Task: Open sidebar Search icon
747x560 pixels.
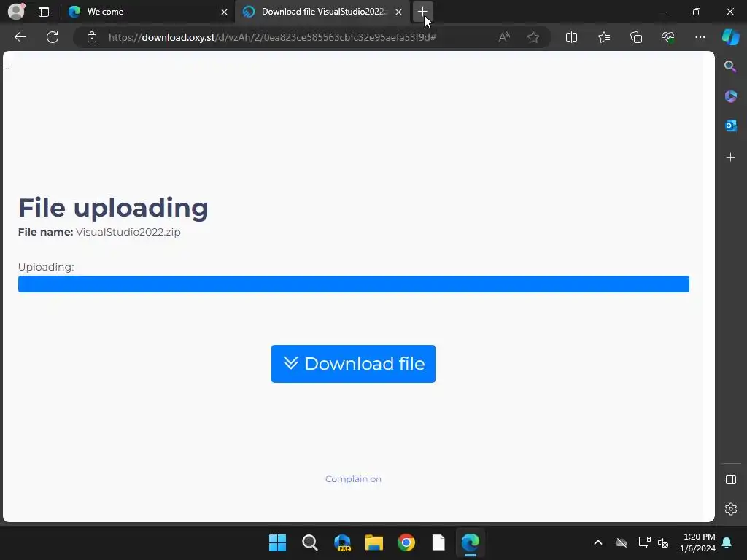Action: point(730,66)
